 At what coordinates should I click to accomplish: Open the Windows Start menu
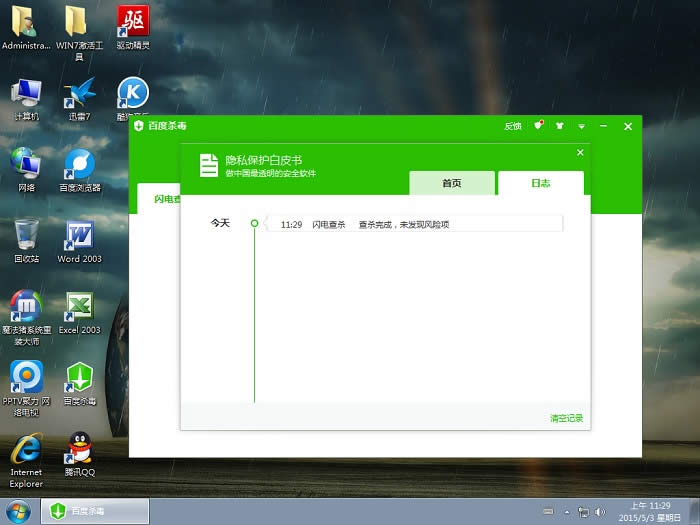point(20,511)
